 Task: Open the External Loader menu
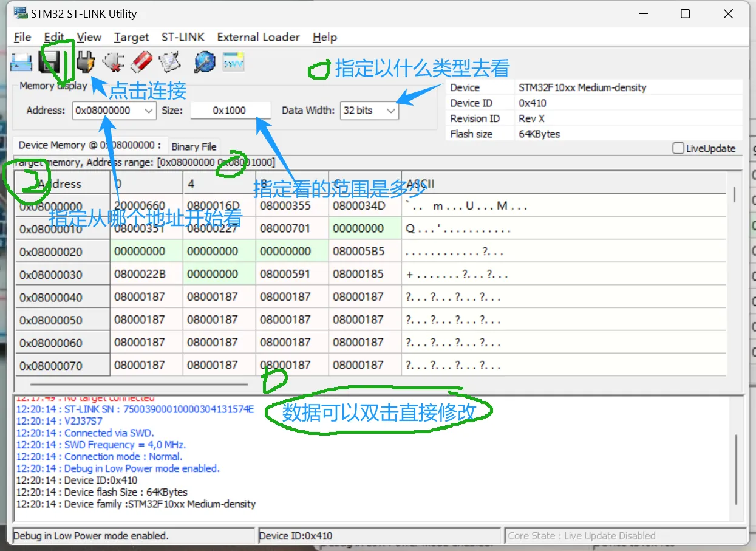258,37
